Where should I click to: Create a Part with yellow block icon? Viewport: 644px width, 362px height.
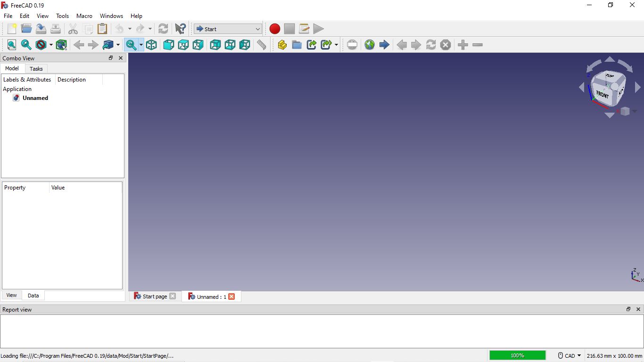(282, 45)
